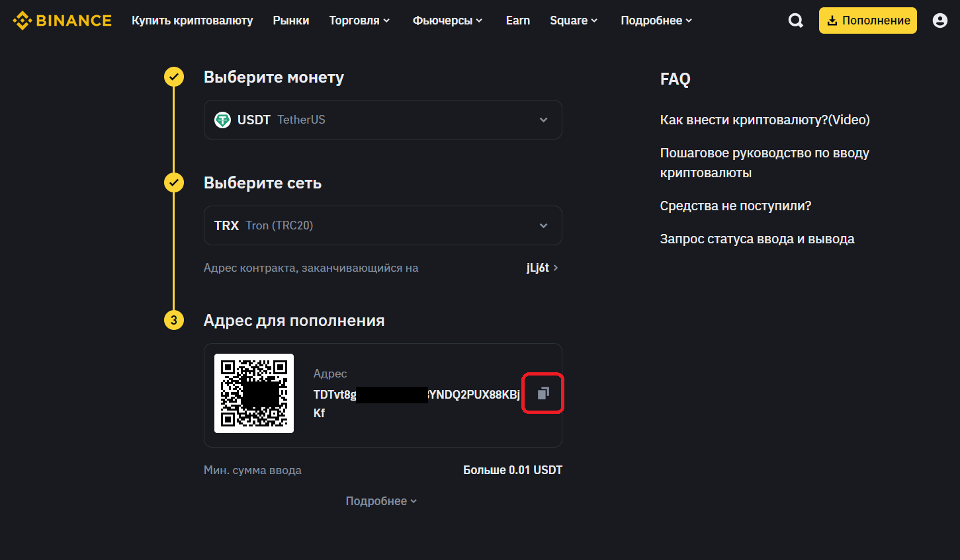Copy the deposit address
Viewport: 960px width, 560px height.
click(543, 393)
